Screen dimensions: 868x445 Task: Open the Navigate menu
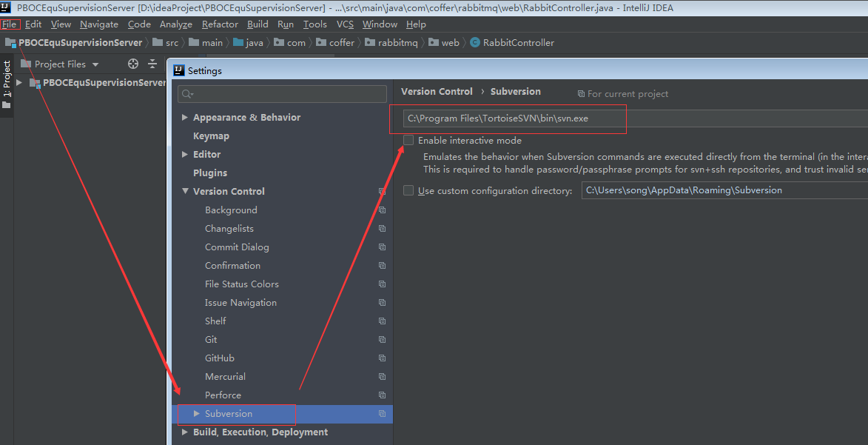[x=99, y=24]
